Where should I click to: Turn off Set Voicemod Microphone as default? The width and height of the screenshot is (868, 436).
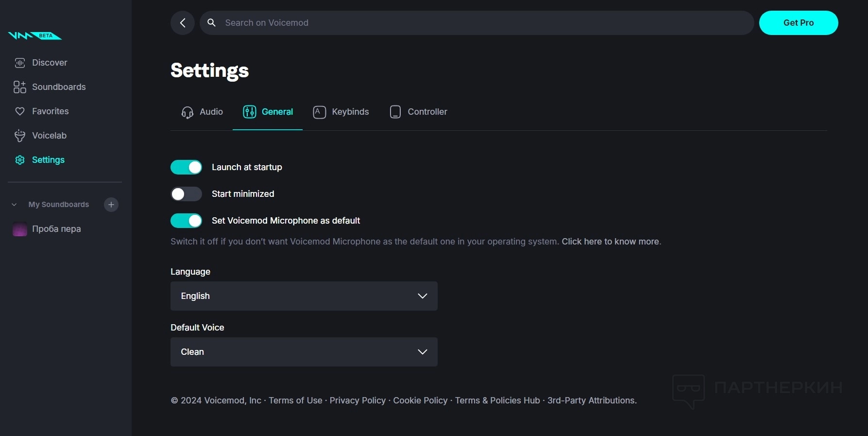click(x=186, y=221)
